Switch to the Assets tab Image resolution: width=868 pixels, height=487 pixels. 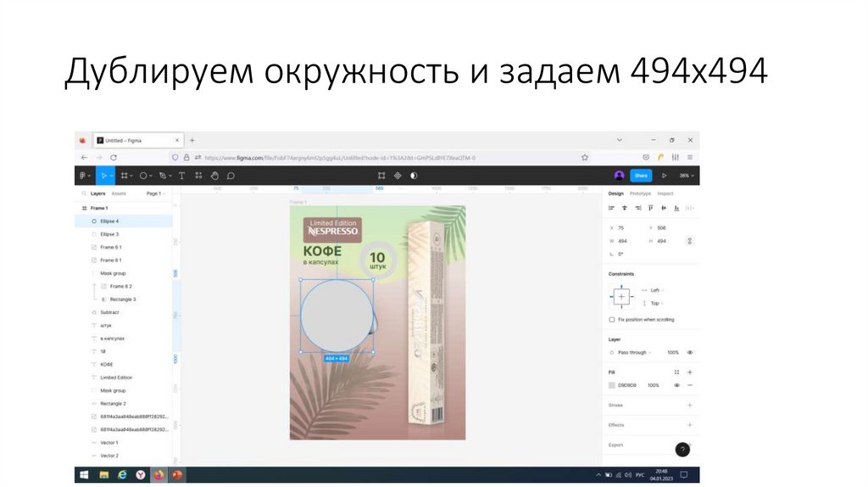119,193
